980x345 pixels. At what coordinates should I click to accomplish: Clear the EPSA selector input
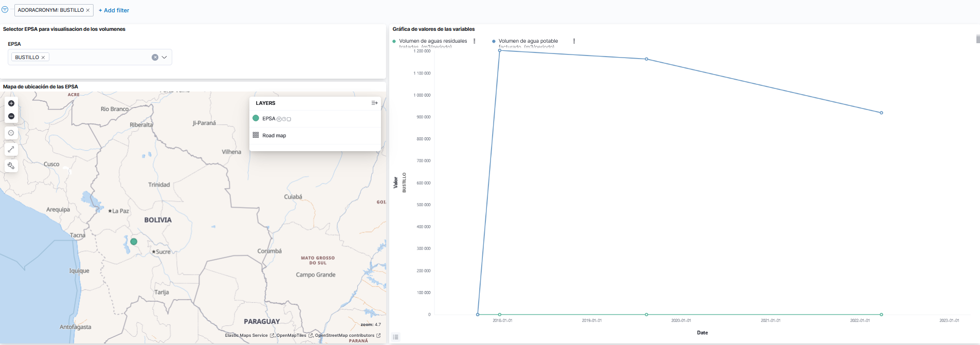[155, 58]
